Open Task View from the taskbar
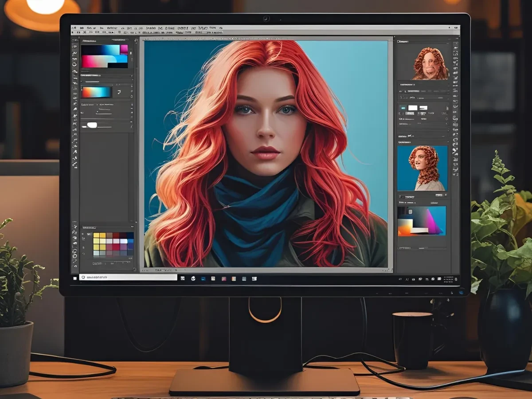This screenshot has height=399, width=532. (x=183, y=278)
